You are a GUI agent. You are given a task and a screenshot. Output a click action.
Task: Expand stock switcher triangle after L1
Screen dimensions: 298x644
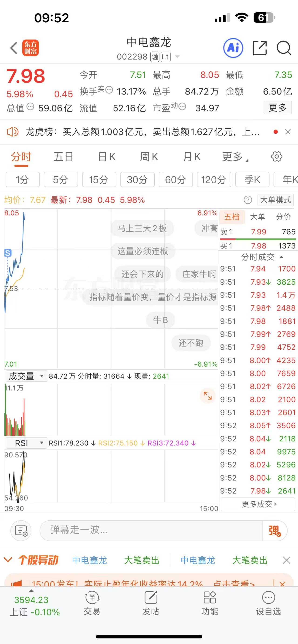click(x=177, y=57)
